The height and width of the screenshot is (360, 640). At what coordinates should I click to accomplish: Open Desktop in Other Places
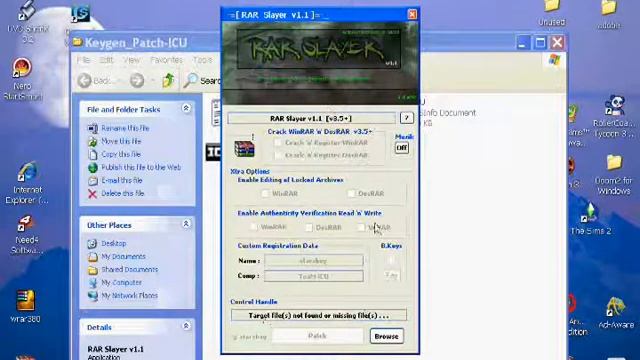114,243
